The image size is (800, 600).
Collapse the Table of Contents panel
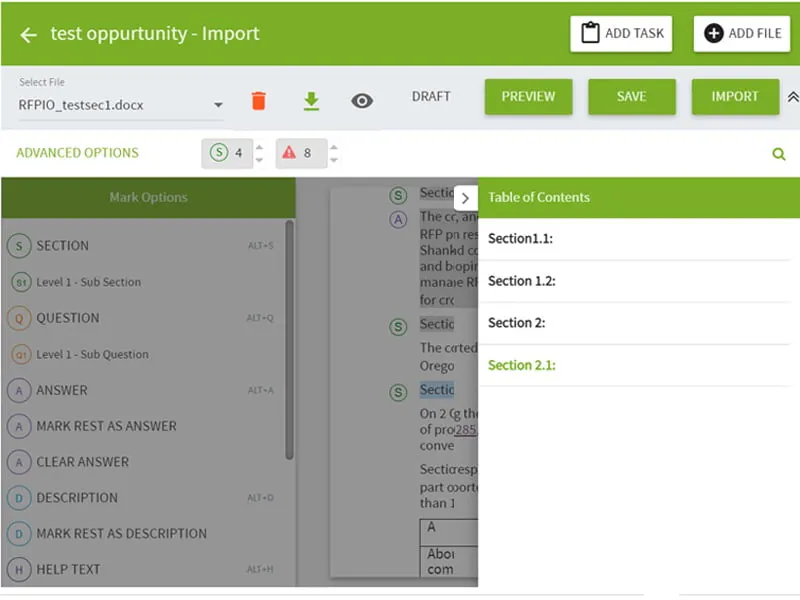466,198
